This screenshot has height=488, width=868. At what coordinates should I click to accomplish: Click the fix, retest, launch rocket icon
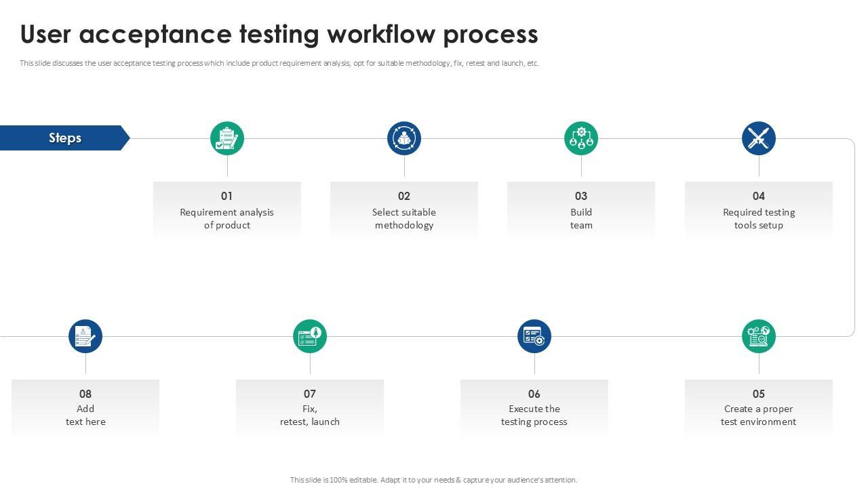310,336
